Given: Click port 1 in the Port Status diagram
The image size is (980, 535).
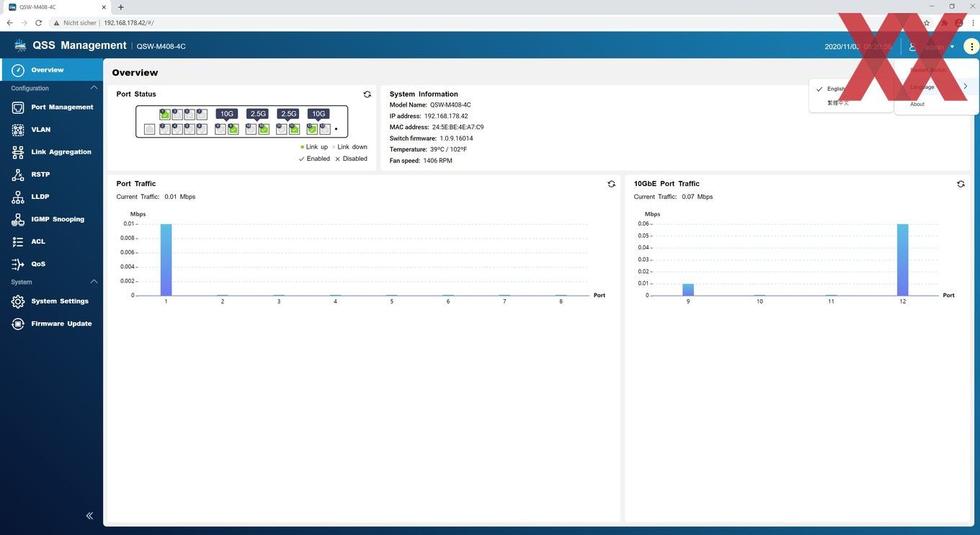Looking at the screenshot, I should click(165, 115).
